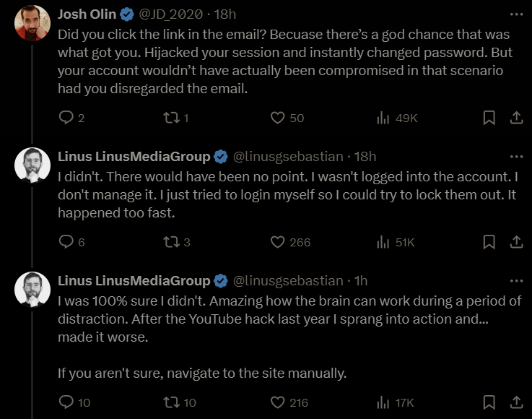This screenshot has width=532, height=419.
Task: Like Linus tweet with 266 likes
Action: pos(277,242)
